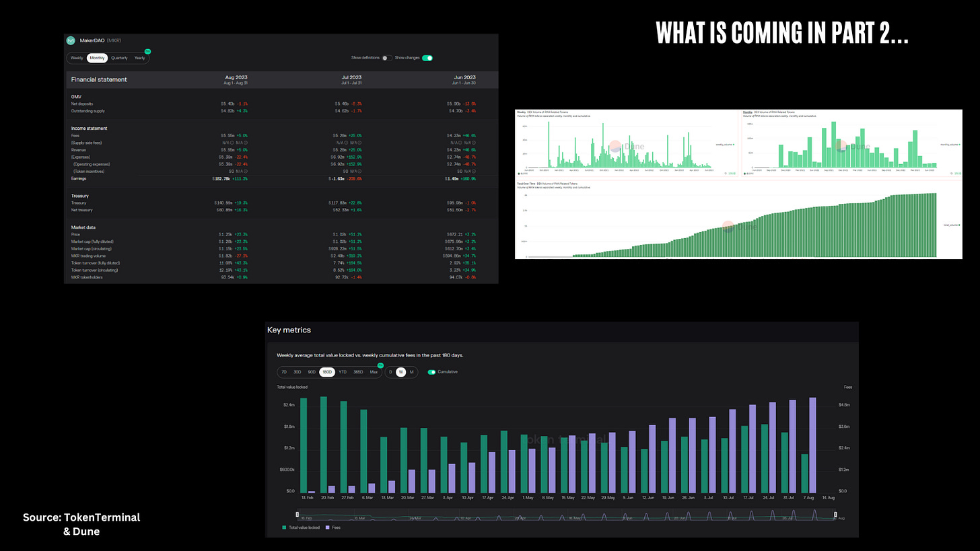Switch the financial statement to Quarterly
The image size is (980, 551).
click(x=119, y=58)
